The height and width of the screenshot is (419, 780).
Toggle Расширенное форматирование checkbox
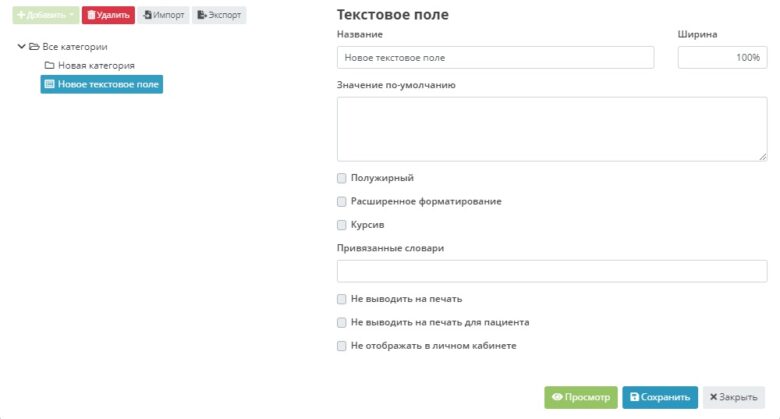[342, 202]
